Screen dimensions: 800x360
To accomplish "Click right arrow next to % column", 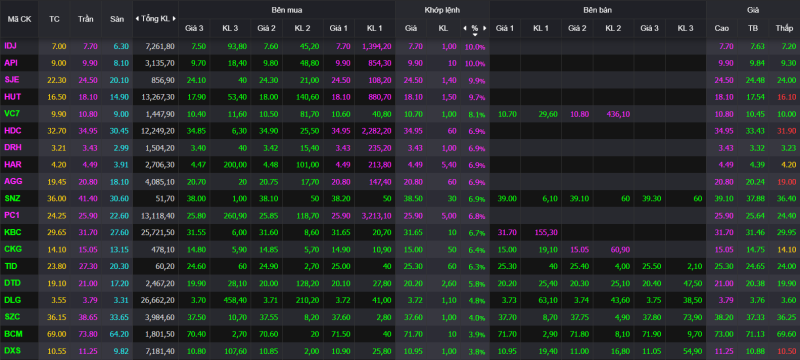I will point(485,29).
